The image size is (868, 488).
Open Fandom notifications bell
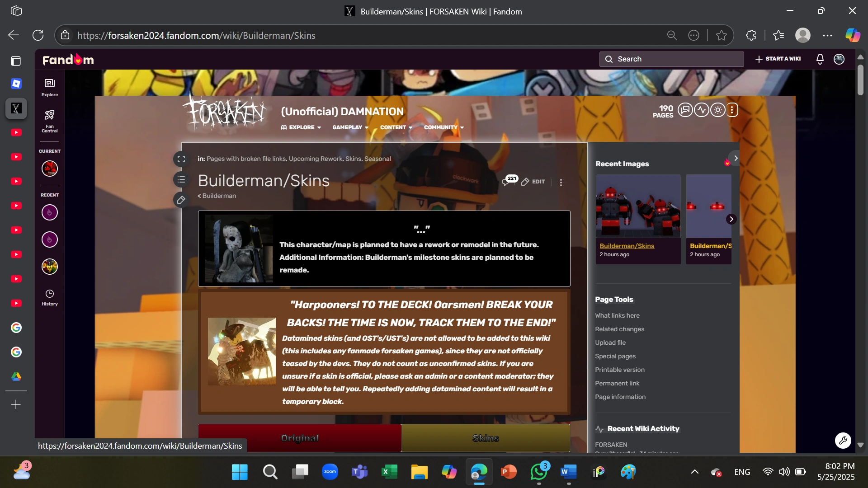(x=820, y=59)
